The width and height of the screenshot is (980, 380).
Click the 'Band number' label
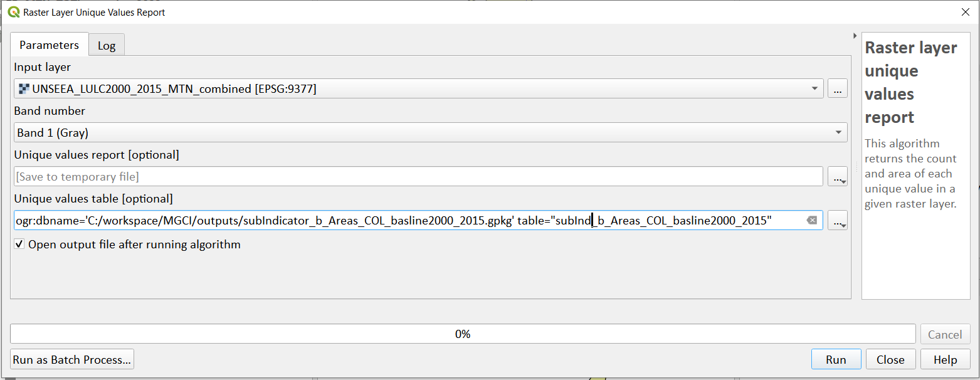[50, 111]
